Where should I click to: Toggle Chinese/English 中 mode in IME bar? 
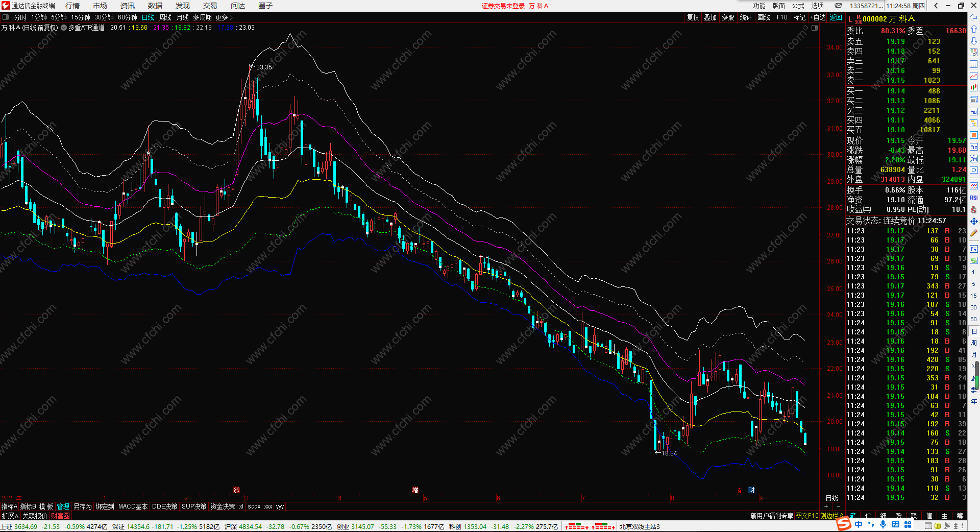coord(859,524)
